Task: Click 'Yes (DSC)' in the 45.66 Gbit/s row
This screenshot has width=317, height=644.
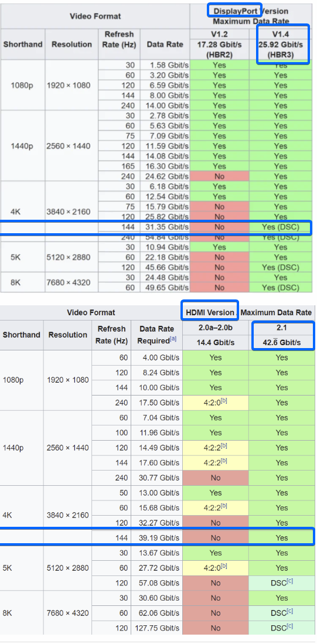Action: point(281,267)
